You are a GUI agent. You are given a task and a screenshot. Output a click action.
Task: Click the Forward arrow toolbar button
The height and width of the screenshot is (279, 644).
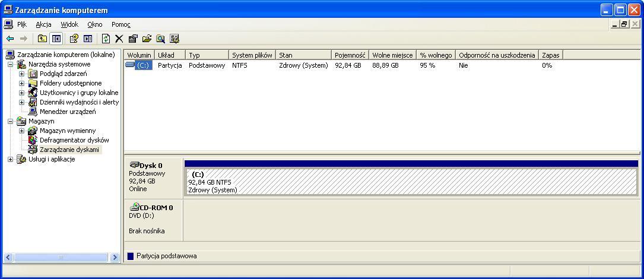[x=23, y=39]
